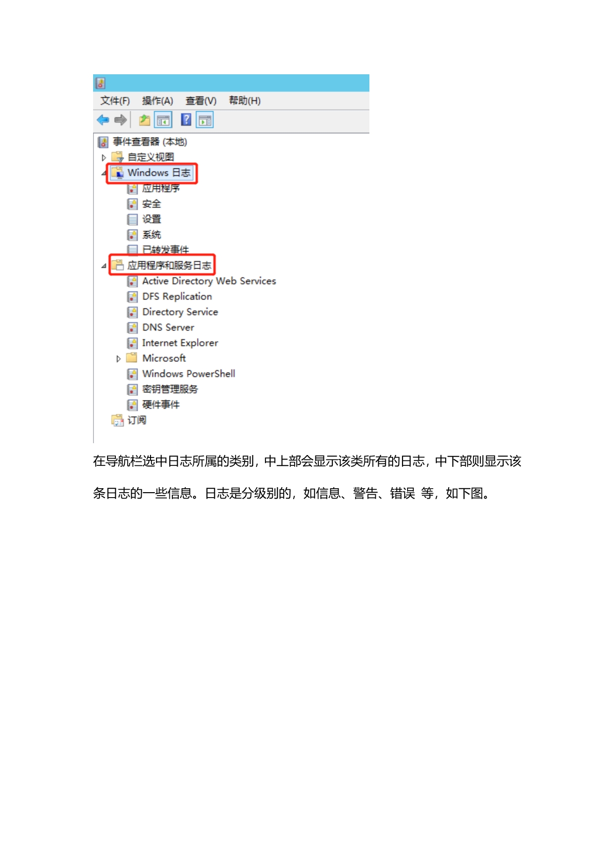The image size is (614, 868).
Task: Toggle the show/hide console tree icon
Action: coord(163,120)
